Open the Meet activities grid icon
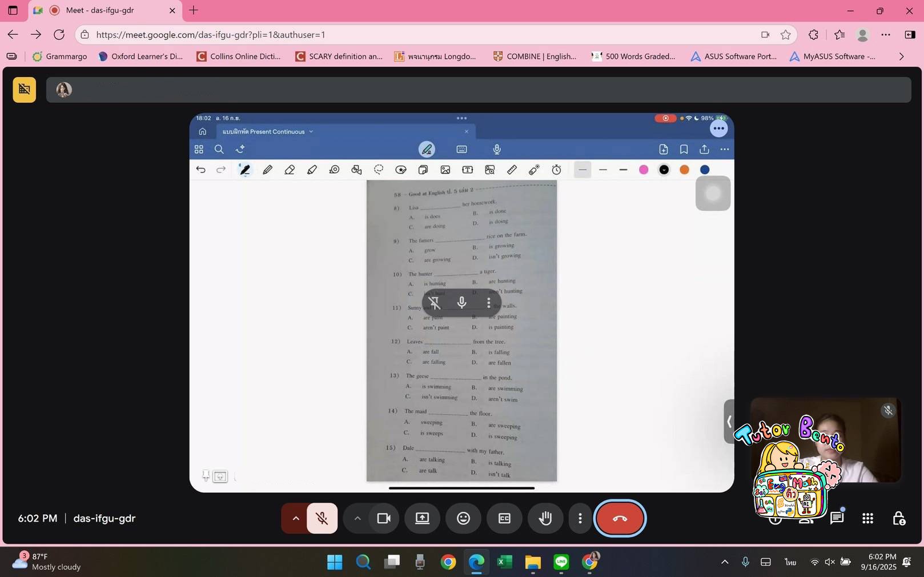This screenshot has width=924, height=577. point(867,518)
